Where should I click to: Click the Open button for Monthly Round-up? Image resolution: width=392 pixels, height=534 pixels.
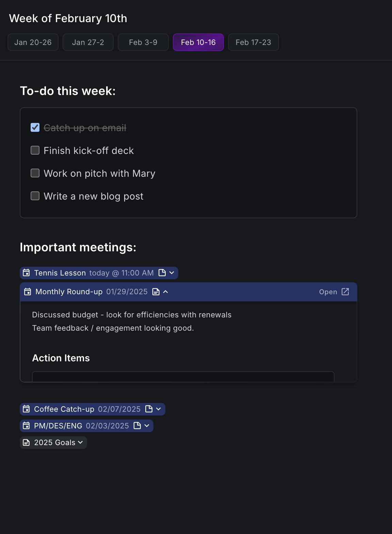tap(328, 292)
